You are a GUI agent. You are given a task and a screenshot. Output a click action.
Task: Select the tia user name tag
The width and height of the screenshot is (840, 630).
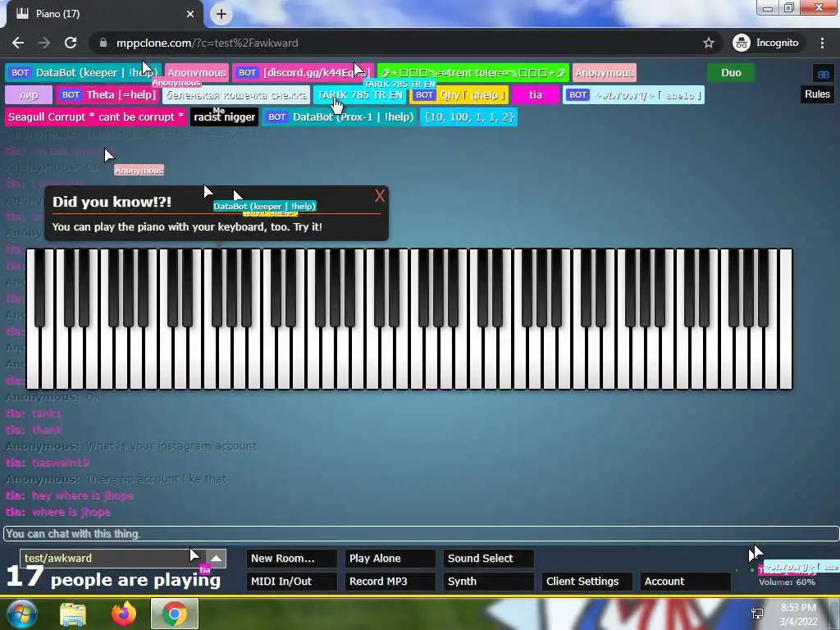(x=535, y=95)
